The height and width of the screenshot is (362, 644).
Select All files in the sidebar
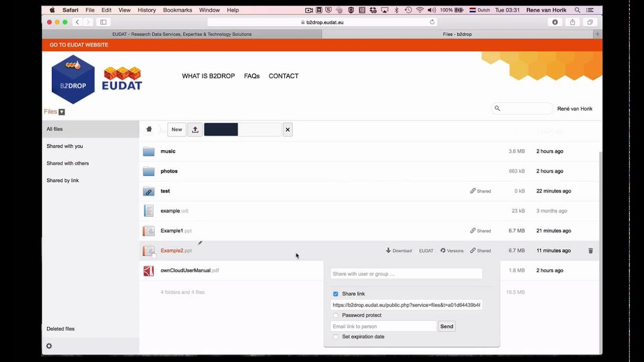[x=91, y=129]
